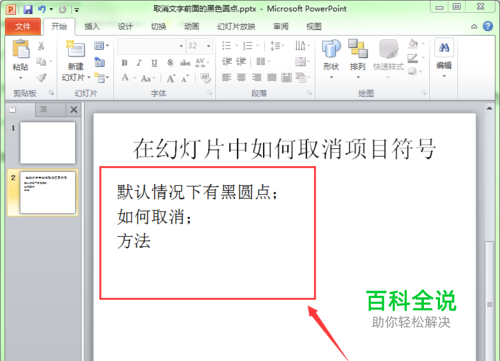Image resolution: width=500 pixels, height=361 pixels.
Task: Open the slide Layout dropdown
Action: coord(101,45)
